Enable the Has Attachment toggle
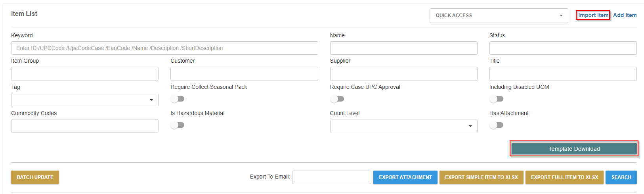Viewport: 644px width, 194px height. [x=496, y=125]
